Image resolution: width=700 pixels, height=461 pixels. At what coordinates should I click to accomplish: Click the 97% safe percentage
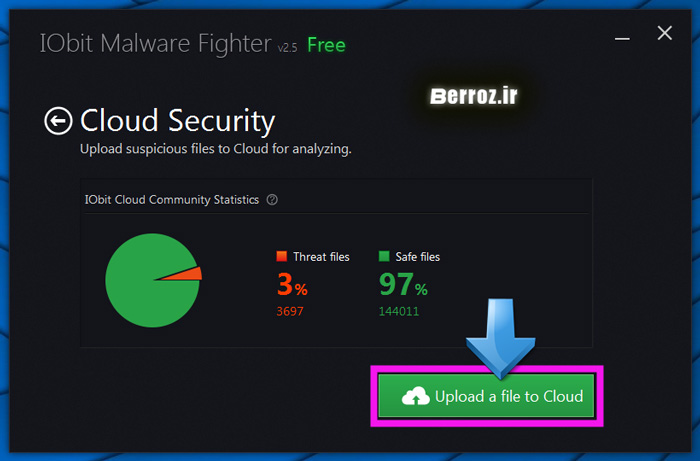[402, 286]
